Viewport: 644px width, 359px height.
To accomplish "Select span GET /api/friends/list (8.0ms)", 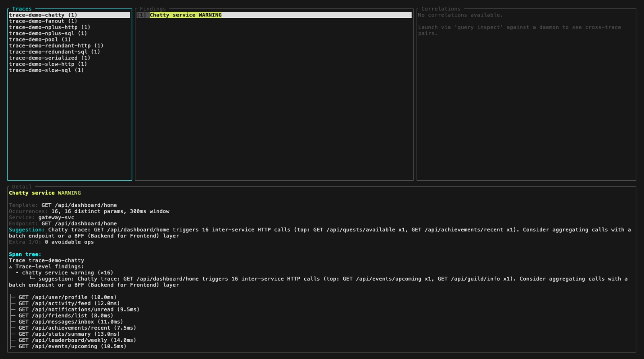I will click(66, 316).
